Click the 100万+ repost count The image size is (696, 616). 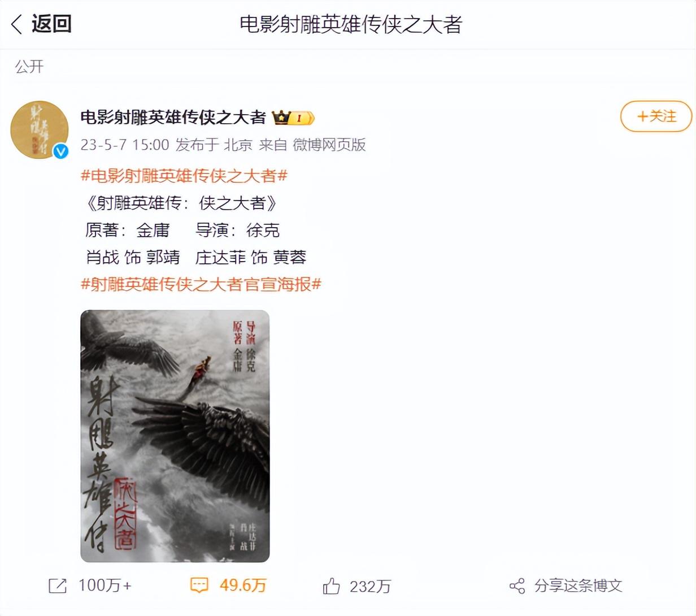pyautogui.click(x=105, y=585)
